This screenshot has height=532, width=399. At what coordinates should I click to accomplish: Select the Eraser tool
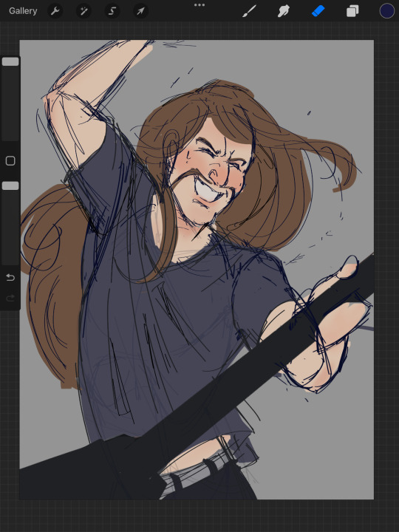[318, 11]
